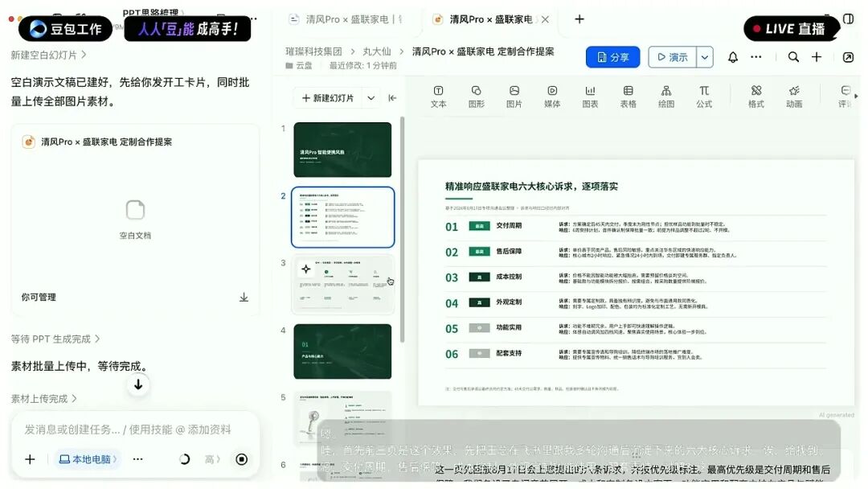The width and height of the screenshot is (868, 489).
Task: Select the 售后保障 row on the slide
Action: click(x=636, y=252)
